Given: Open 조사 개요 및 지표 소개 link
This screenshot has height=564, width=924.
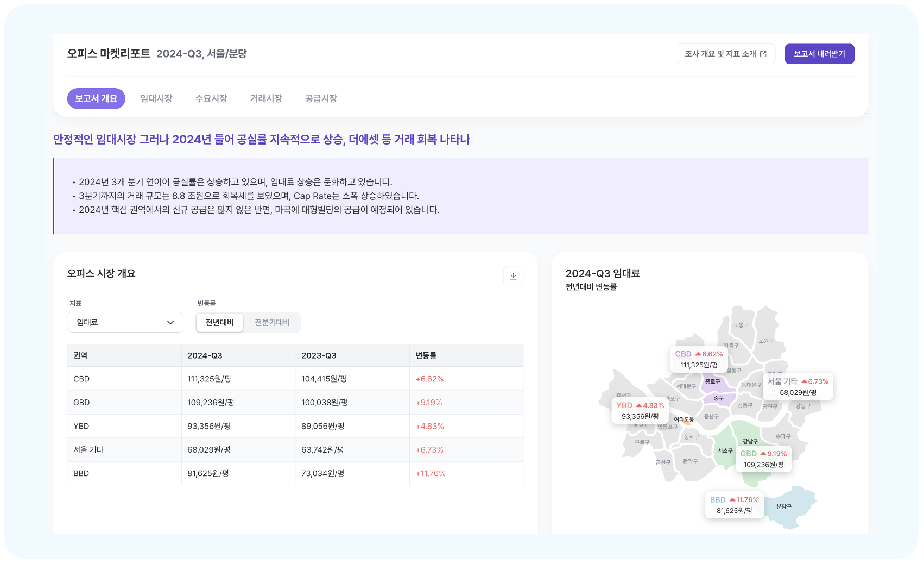Looking at the screenshot, I should pyautogui.click(x=720, y=54).
